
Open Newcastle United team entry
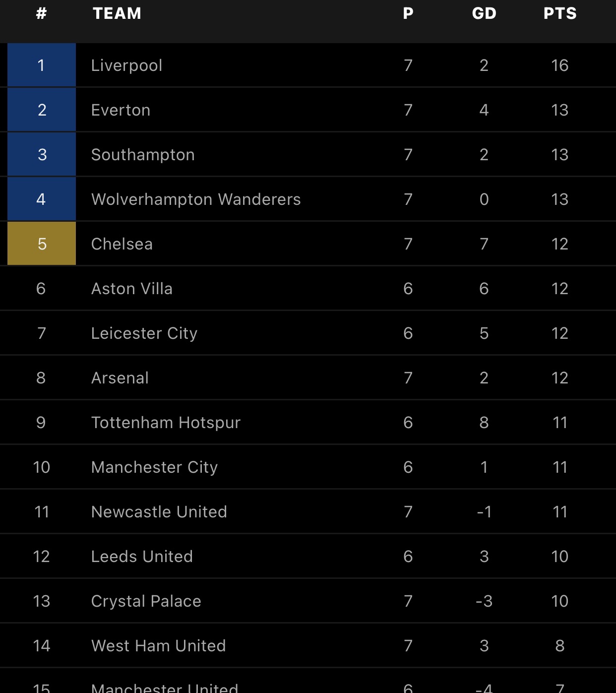pyautogui.click(x=308, y=511)
